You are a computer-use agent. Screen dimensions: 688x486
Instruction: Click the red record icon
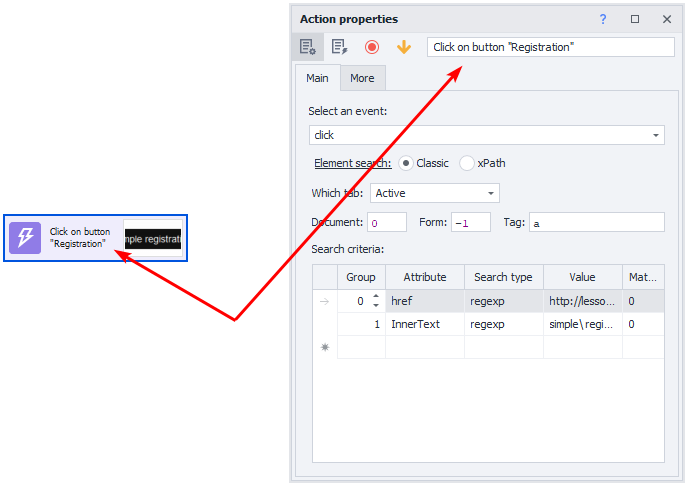coord(372,47)
